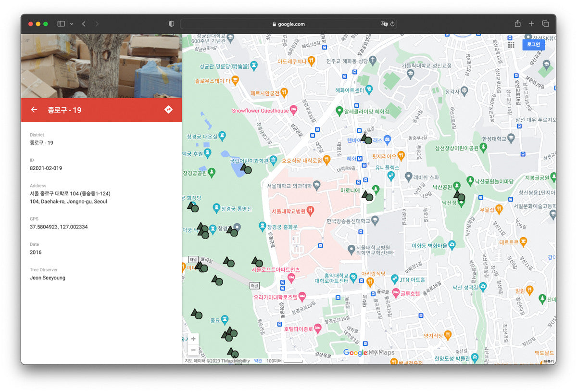The height and width of the screenshot is (392, 577).
Task: Click the Safari share icon
Action: (x=517, y=24)
